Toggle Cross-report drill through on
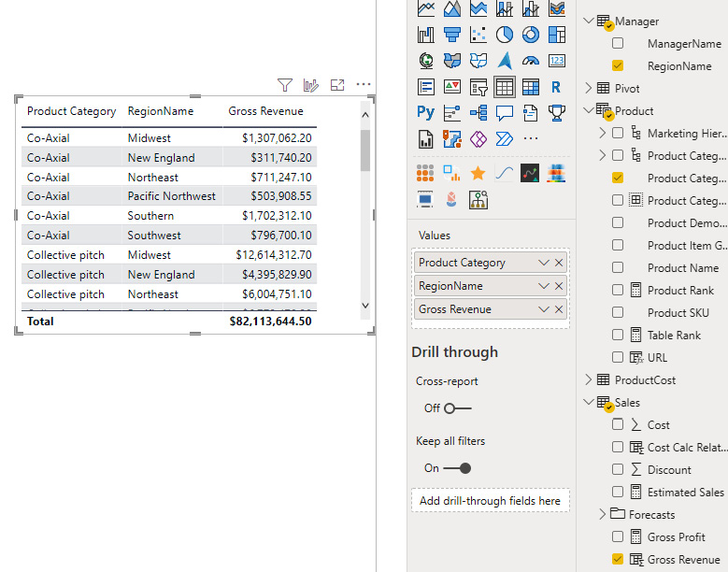 (x=457, y=408)
